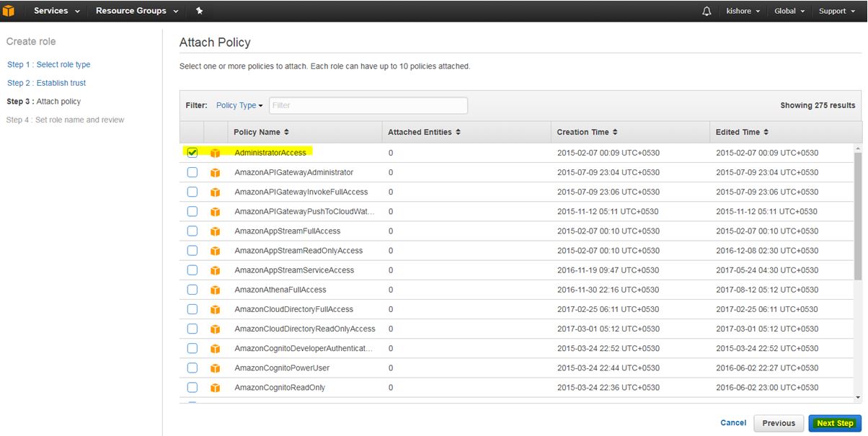Open the Resource Groups menu

[x=136, y=11]
